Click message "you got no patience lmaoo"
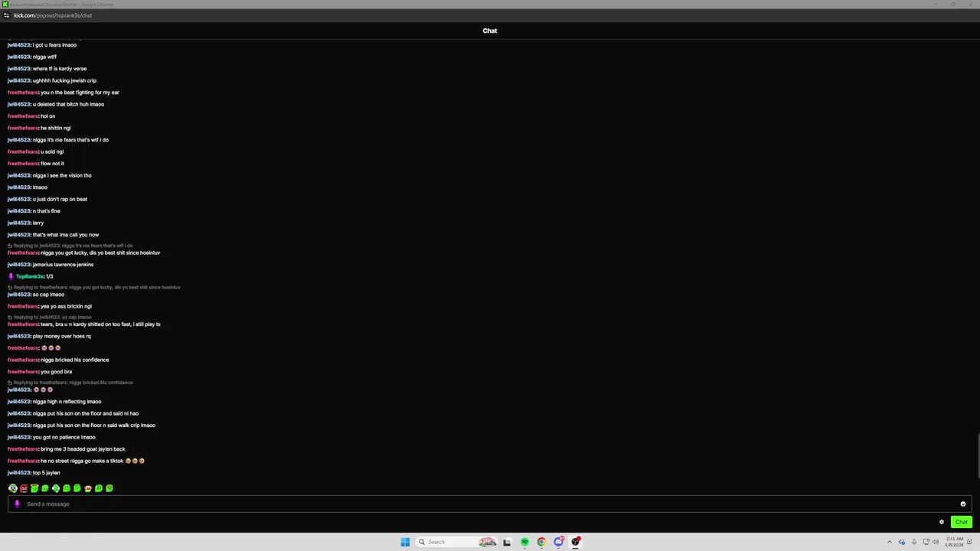This screenshot has height=551, width=980. 64,437
